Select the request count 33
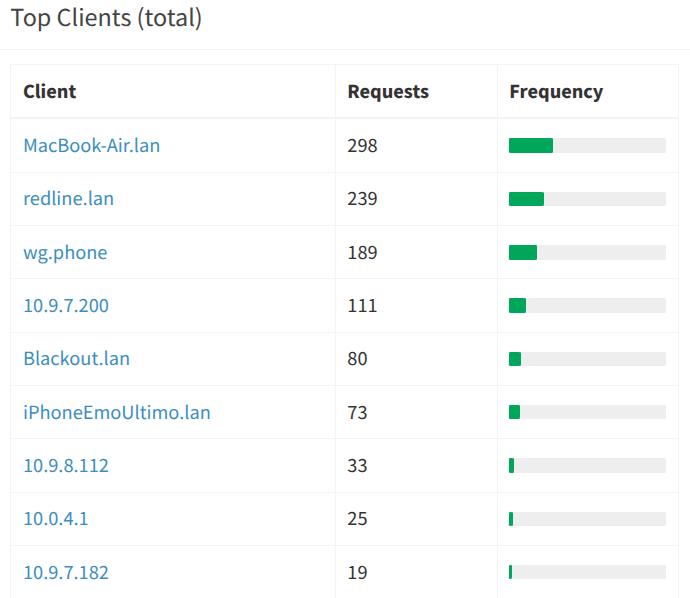 357,466
